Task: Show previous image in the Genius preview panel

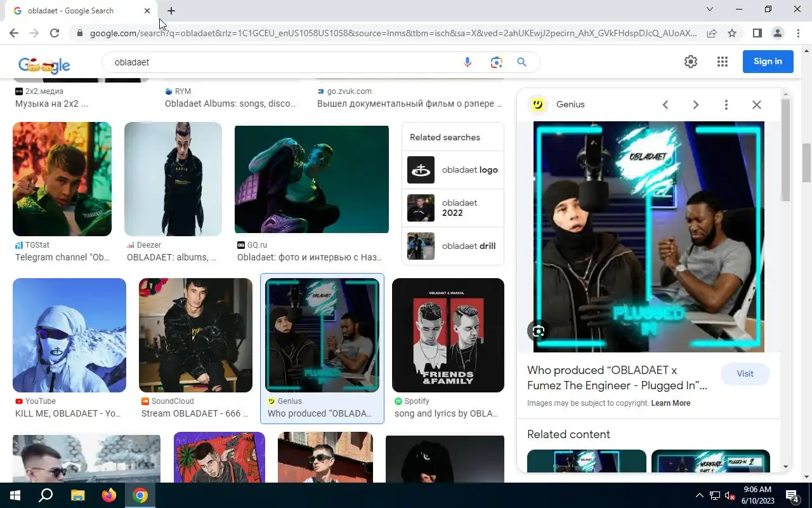Action: pos(665,105)
